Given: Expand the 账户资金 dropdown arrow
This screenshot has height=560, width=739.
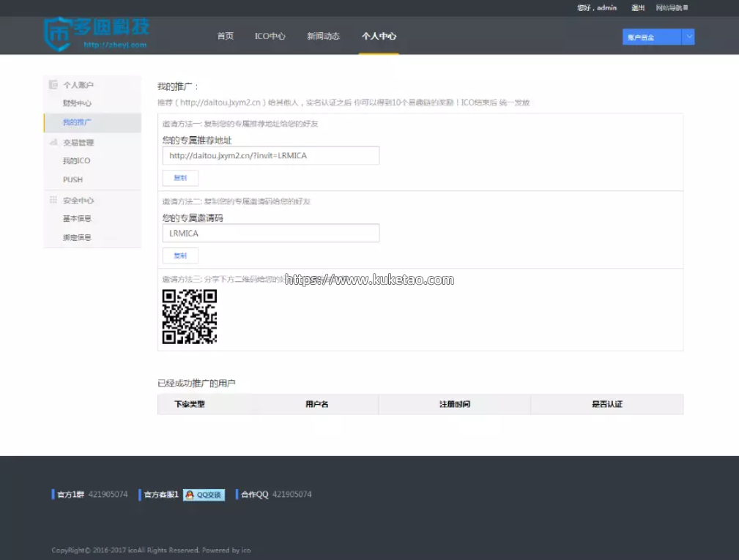Looking at the screenshot, I should [688, 37].
